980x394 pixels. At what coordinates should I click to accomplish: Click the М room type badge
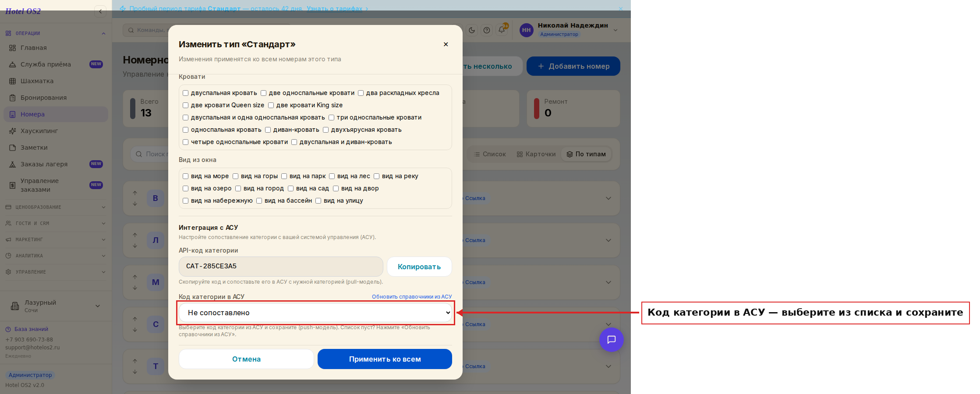tap(156, 282)
